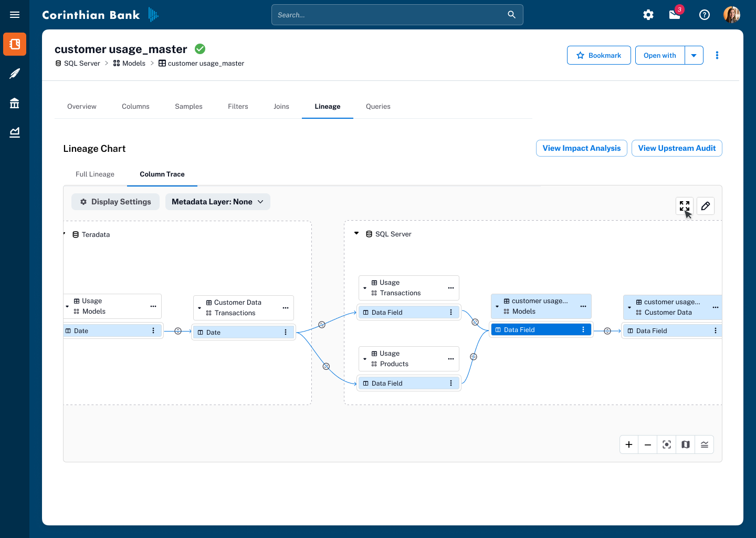Open Display Settings
Image resolution: width=756 pixels, height=538 pixels.
(115, 202)
